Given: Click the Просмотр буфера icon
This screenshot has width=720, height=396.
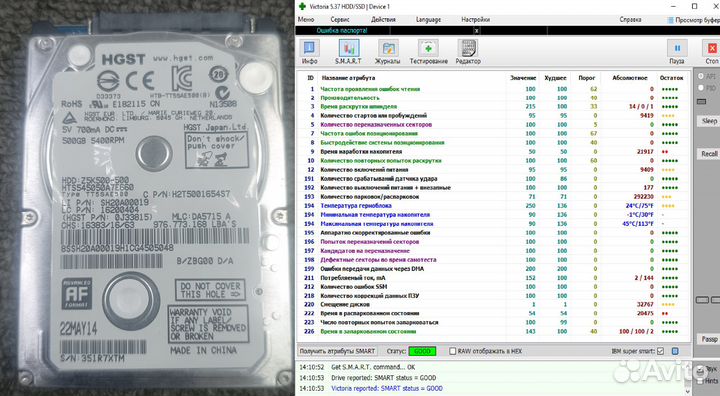Looking at the screenshot, I should point(671,20).
